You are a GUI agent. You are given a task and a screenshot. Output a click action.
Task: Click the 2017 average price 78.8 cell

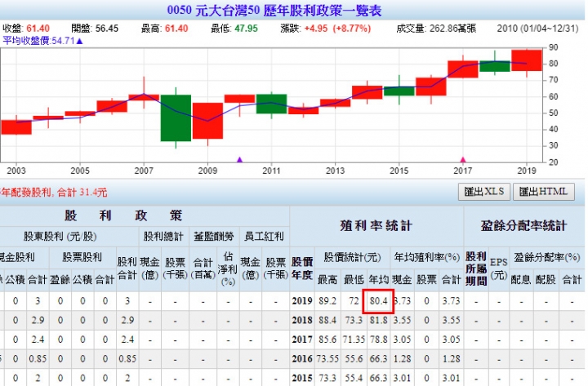[x=378, y=339]
